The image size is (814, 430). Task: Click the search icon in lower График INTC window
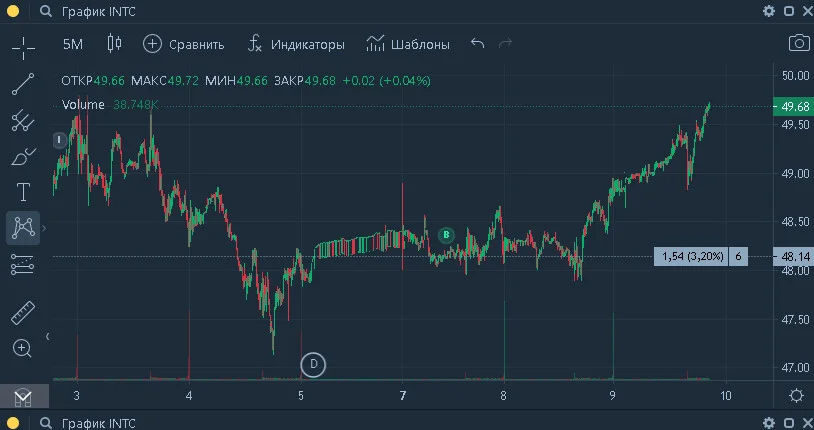pyautogui.click(x=46, y=423)
